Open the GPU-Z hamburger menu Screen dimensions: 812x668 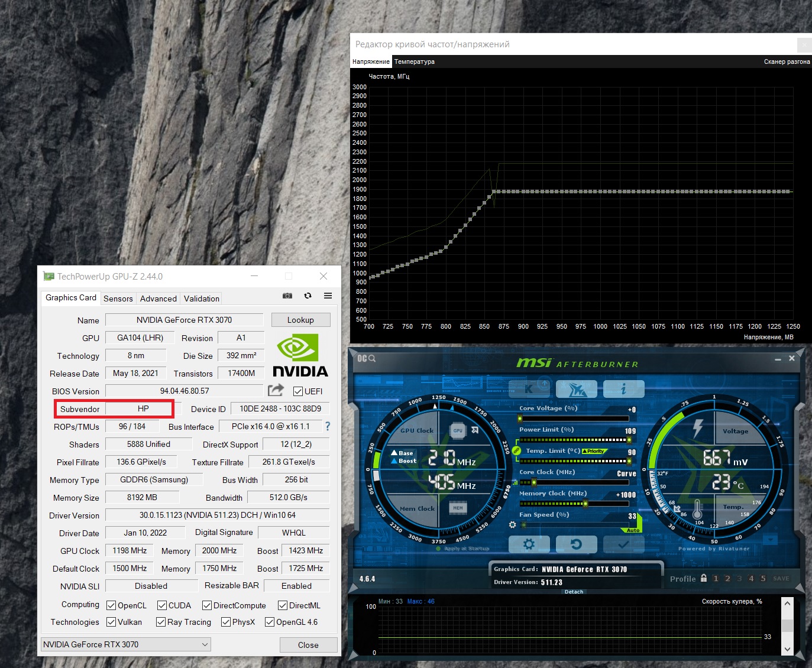[x=328, y=296]
